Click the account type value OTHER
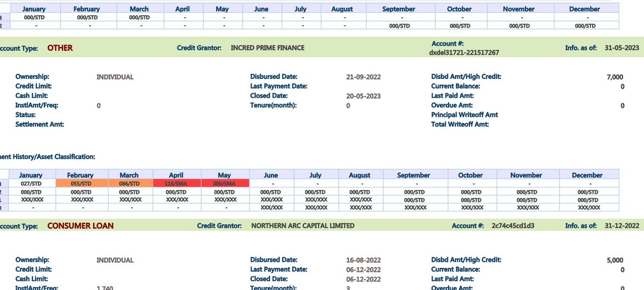 pos(60,48)
